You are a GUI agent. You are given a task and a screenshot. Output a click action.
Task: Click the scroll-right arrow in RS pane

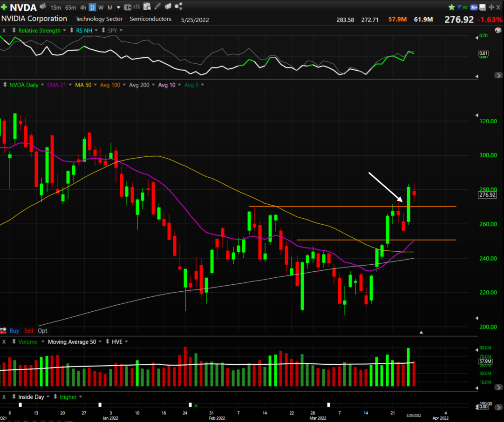pyautogui.click(x=498, y=75)
